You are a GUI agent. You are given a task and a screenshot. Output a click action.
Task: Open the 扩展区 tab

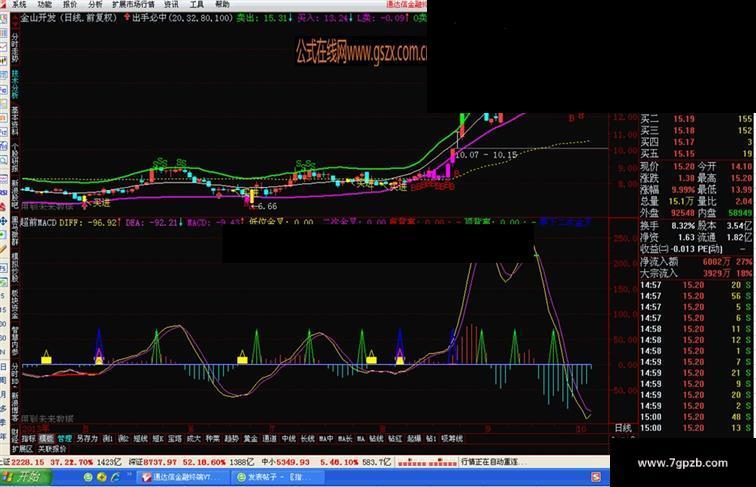[x=22, y=449]
